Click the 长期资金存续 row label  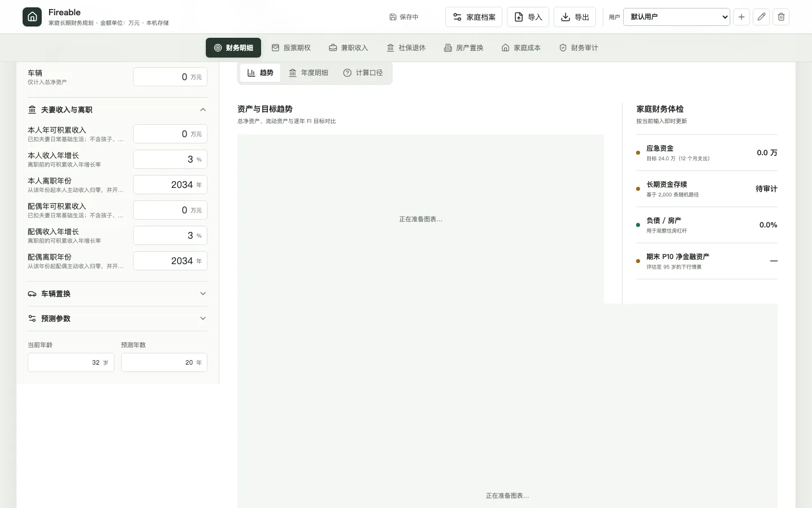tap(667, 185)
